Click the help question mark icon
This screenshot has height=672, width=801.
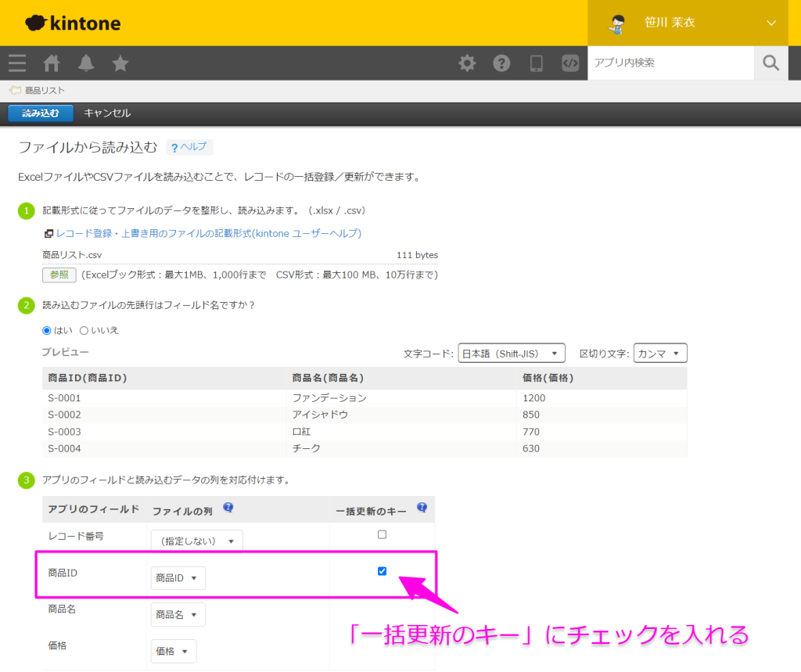[501, 63]
